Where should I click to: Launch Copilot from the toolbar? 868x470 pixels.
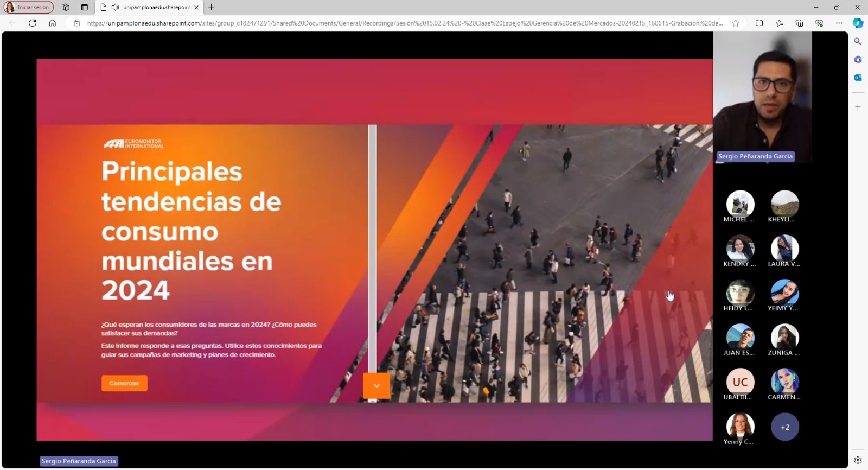[858, 23]
